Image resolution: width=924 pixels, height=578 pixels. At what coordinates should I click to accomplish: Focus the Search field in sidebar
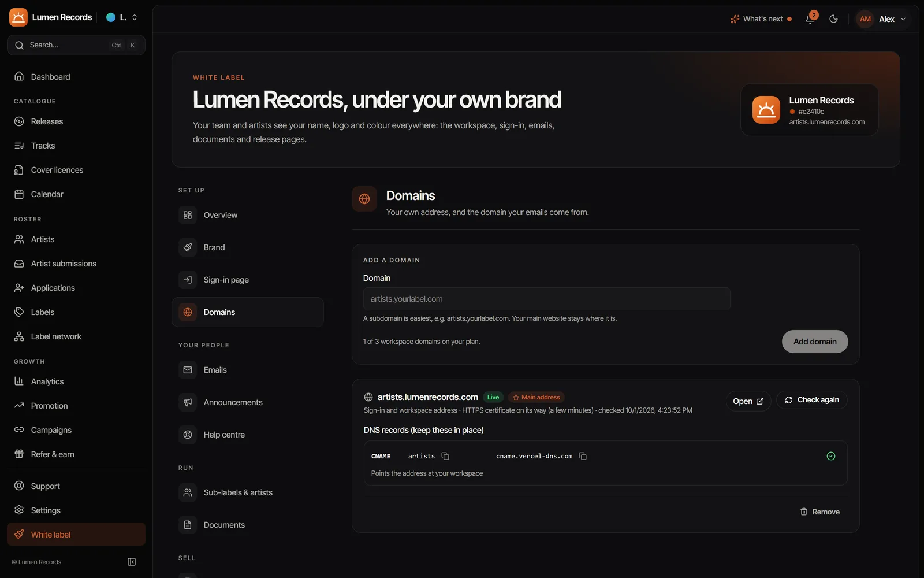pyautogui.click(x=76, y=45)
